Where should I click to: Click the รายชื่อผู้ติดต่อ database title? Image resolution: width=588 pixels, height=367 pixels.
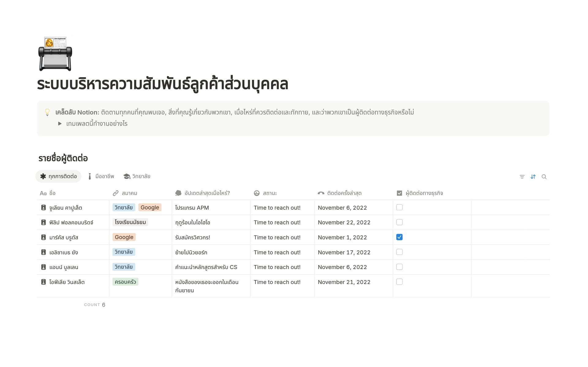tap(63, 158)
